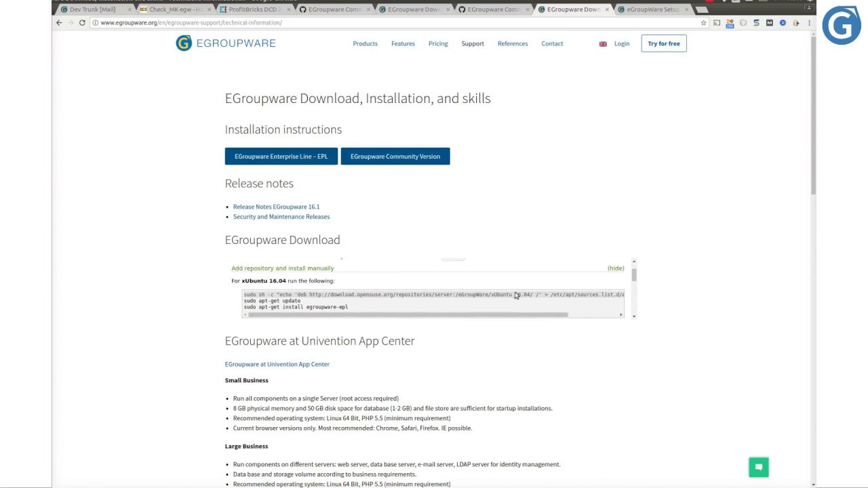Image resolution: width=868 pixels, height=488 pixels.
Task: Click the EGroupware Download heading
Action: click(x=283, y=240)
